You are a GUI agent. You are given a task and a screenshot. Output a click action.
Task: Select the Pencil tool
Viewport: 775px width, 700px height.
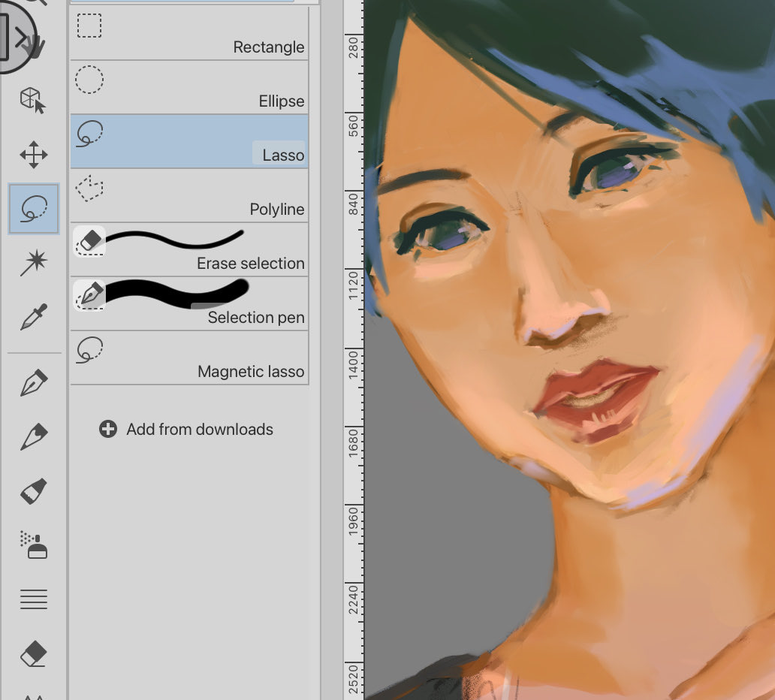(34, 437)
